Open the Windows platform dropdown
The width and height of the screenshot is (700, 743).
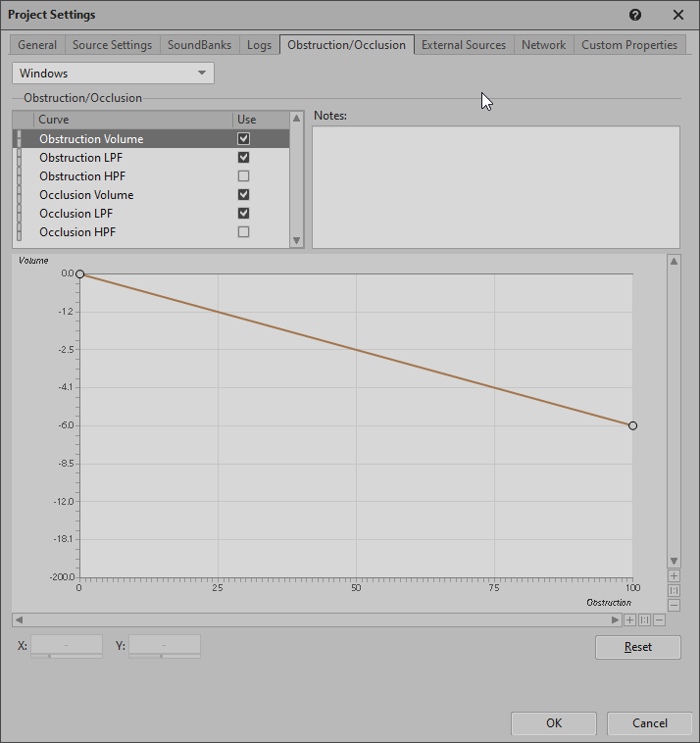point(113,74)
